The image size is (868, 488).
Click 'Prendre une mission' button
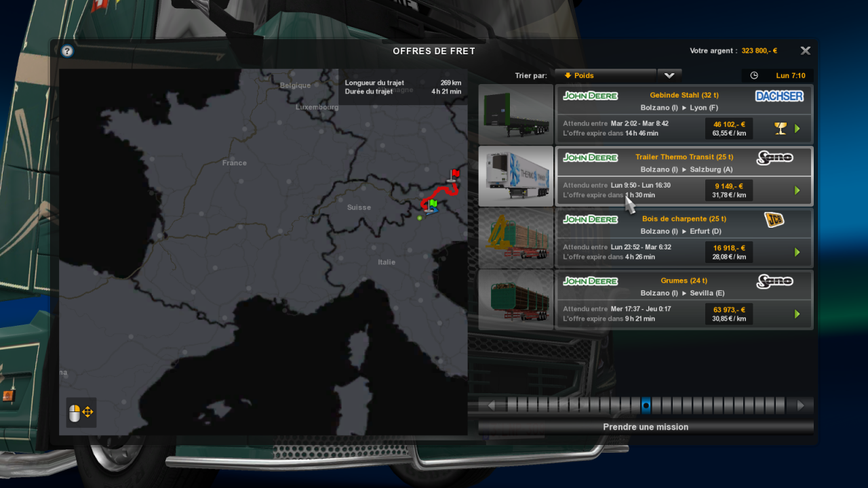646,427
